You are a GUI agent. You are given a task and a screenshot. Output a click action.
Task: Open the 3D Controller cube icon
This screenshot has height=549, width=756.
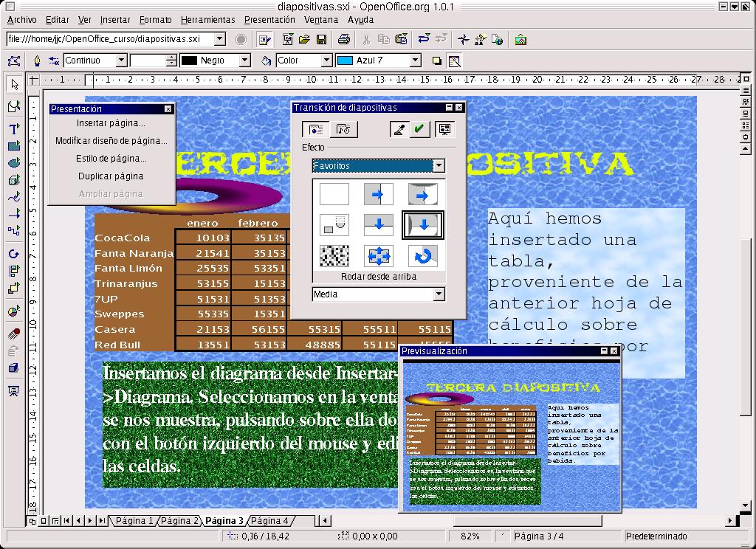pyautogui.click(x=14, y=368)
